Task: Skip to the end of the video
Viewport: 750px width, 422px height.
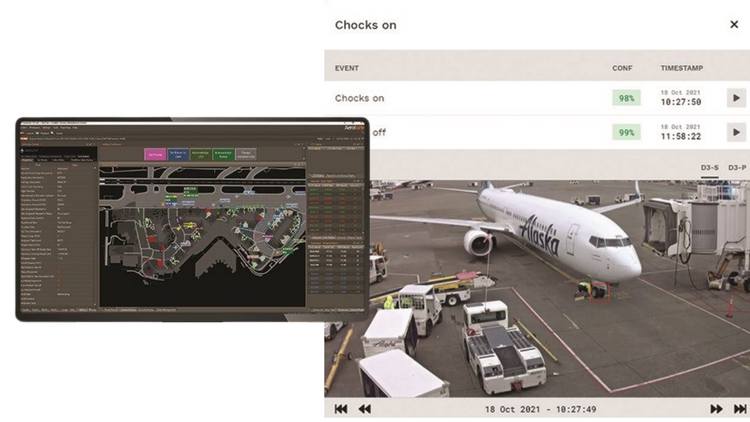Action: click(740, 409)
